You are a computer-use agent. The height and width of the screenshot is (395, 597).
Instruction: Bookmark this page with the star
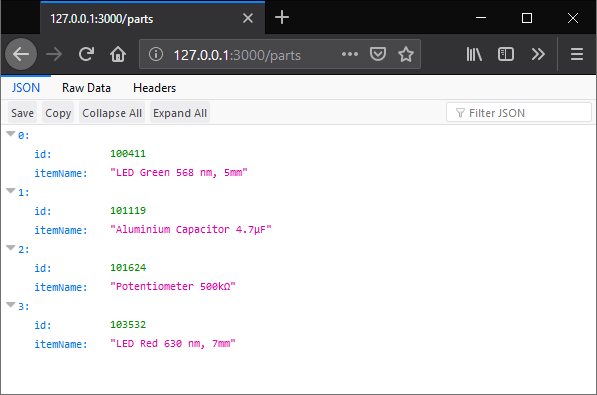pyautogui.click(x=406, y=54)
